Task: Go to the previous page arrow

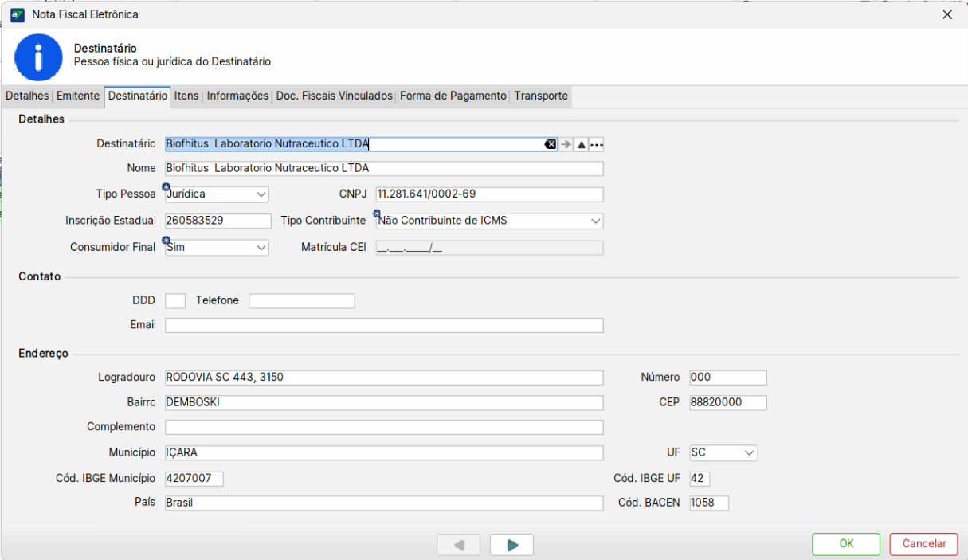Action: 459,545
